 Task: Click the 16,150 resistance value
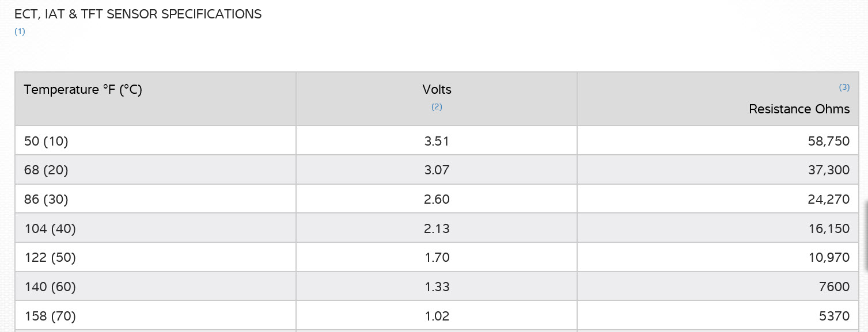pos(829,228)
